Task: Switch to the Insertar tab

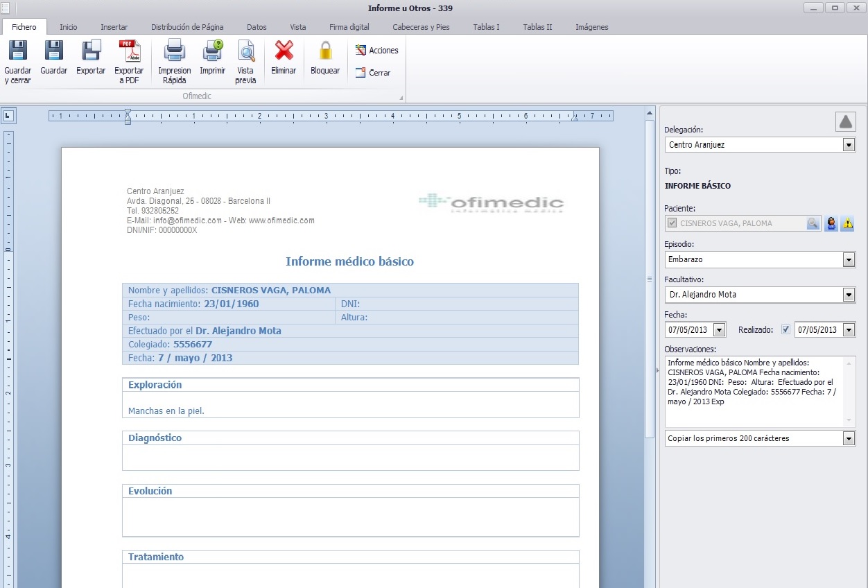Action: [x=114, y=27]
